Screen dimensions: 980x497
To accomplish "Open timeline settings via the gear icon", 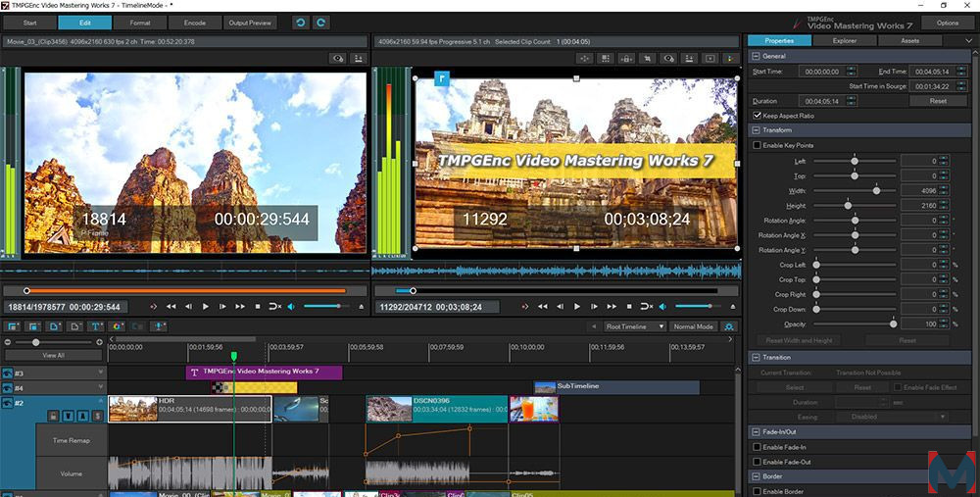I will [729, 326].
